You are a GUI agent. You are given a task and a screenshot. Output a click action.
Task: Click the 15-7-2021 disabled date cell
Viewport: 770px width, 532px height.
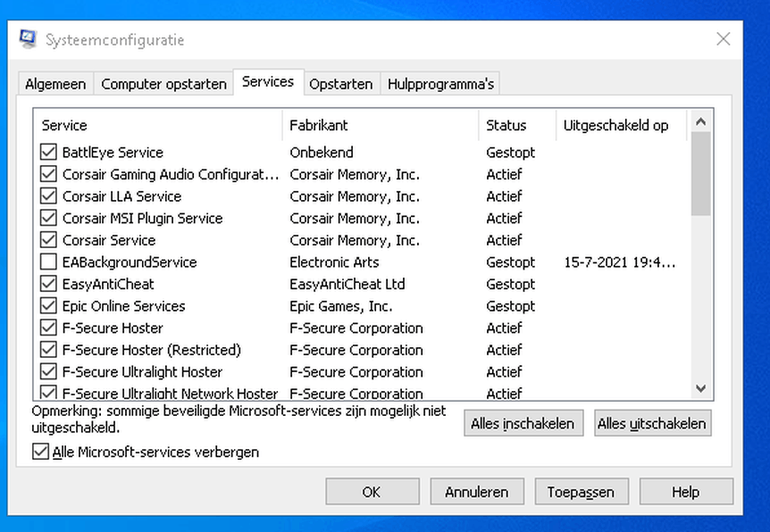(620, 262)
